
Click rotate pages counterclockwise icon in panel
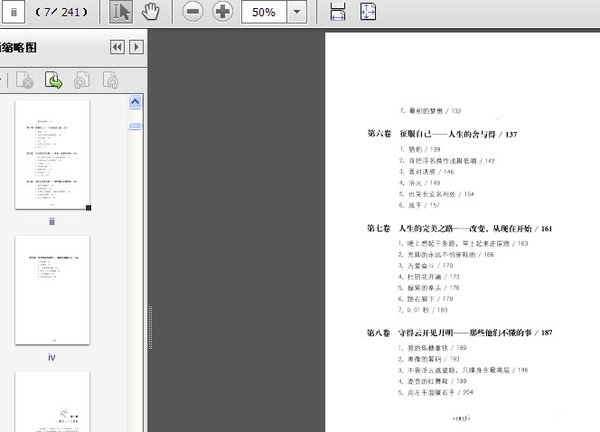click(83, 80)
